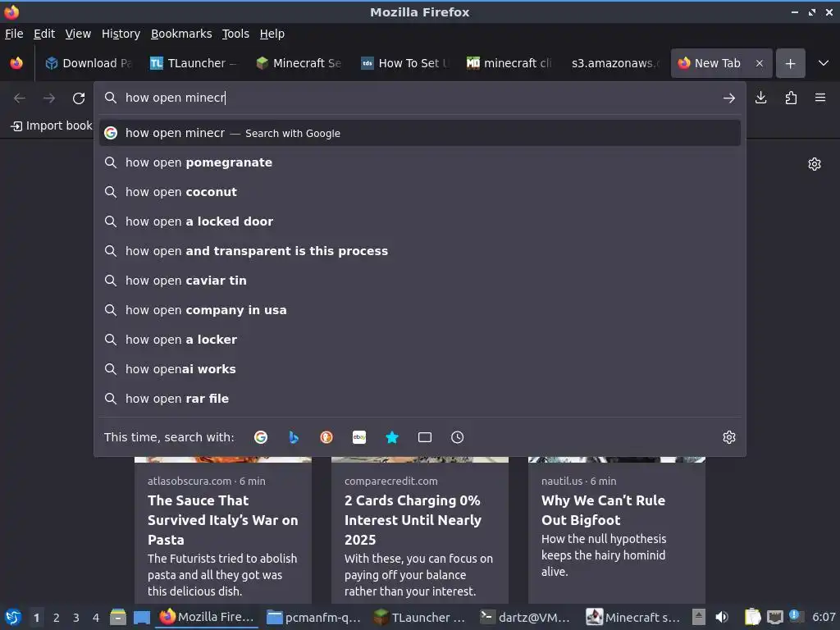
Task: Switch to workspace 3 in taskbar
Action: (75, 618)
